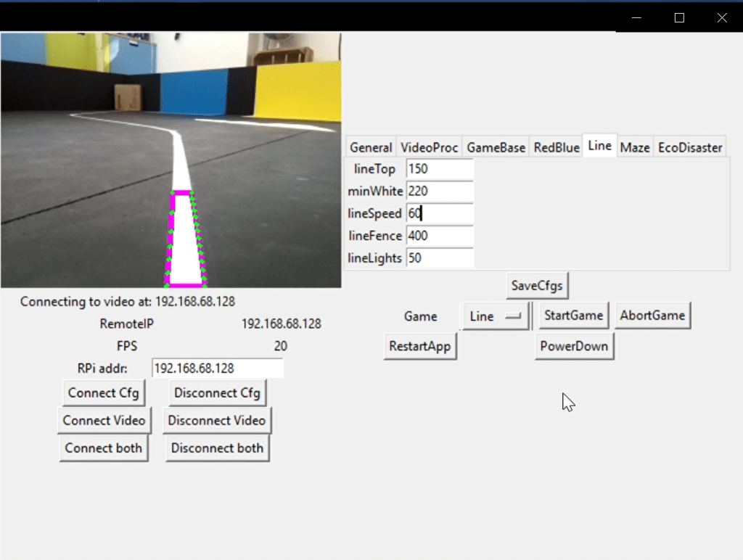Click the lineTop input field
Viewport: 743px width, 560px height.
click(440, 169)
